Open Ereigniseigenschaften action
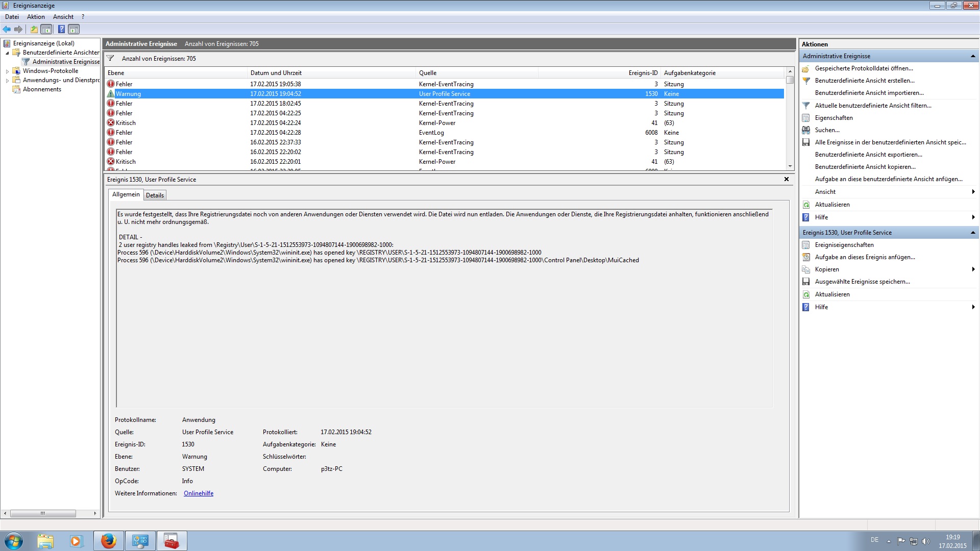 point(844,245)
